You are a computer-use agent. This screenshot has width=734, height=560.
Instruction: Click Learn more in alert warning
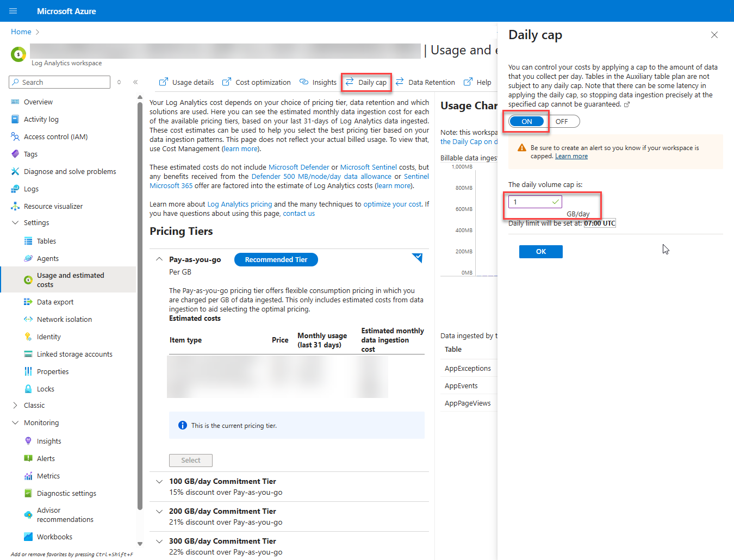pos(571,156)
